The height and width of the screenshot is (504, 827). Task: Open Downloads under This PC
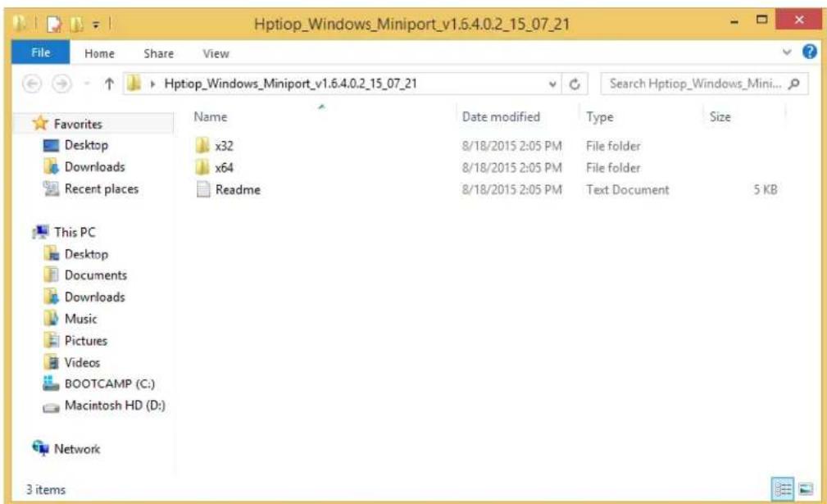click(95, 297)
